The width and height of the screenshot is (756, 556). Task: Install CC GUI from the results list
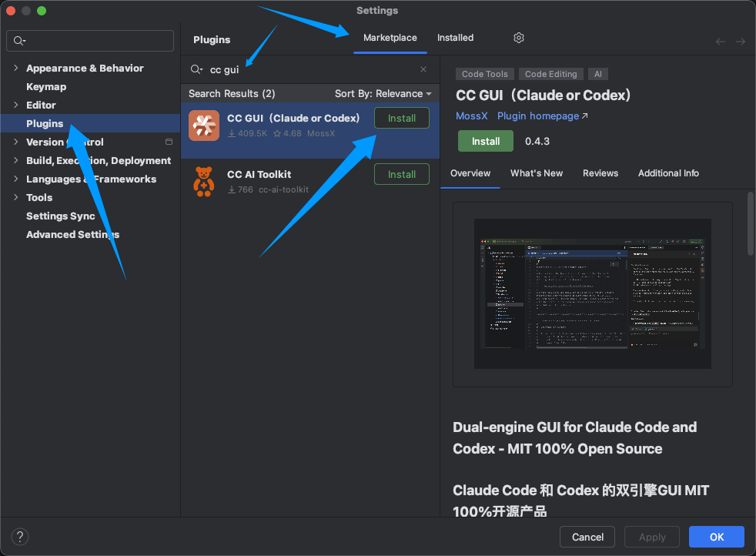(x=402, y=118)
